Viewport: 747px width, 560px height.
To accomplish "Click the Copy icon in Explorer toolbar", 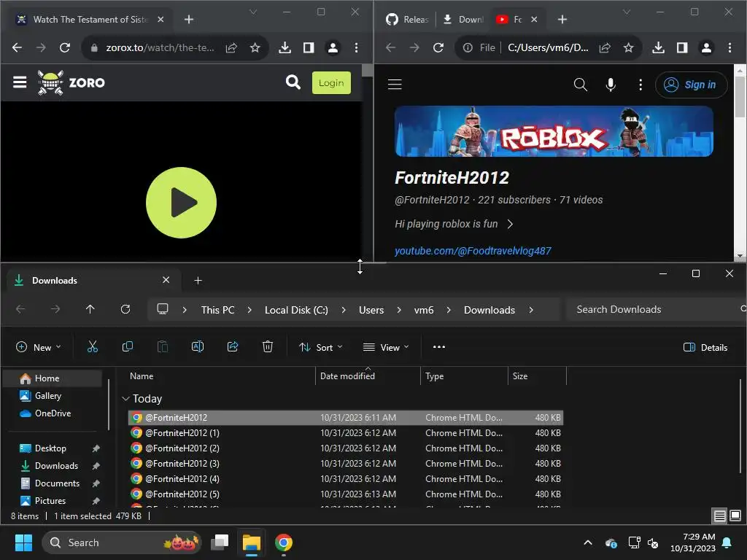I will pos(127,346).
